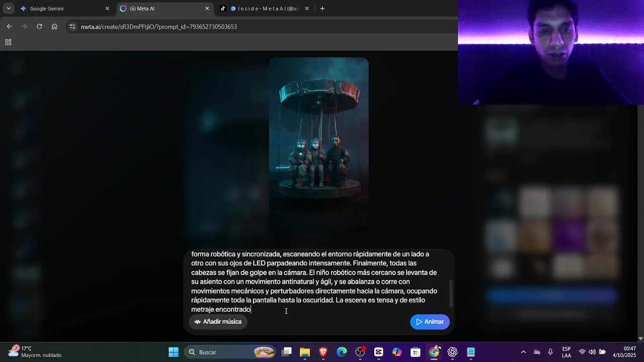Open Task View from the taskbar
Image resolution: width=644 pixels, height=362 pixels.
pyautogui.click(x=287, y=352)
